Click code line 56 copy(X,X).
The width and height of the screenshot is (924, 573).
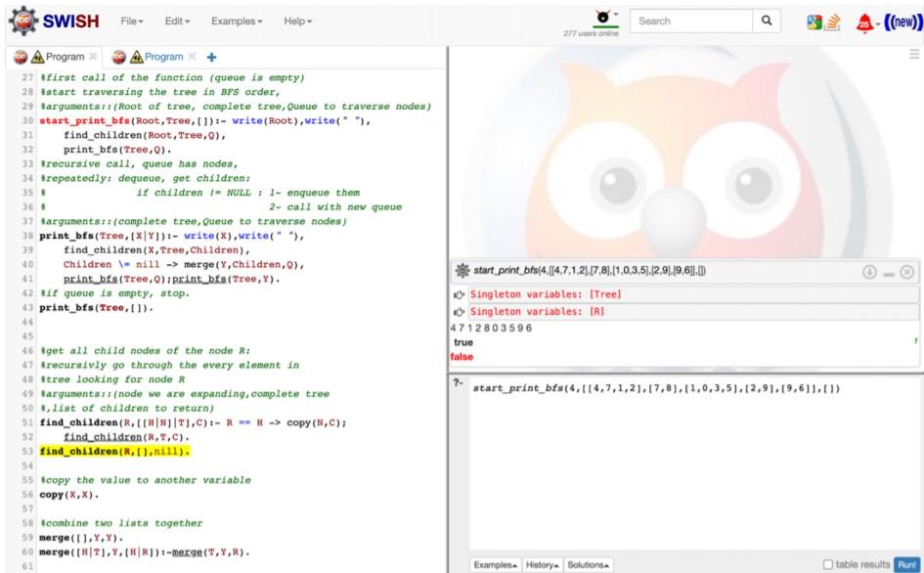point(69,495)
